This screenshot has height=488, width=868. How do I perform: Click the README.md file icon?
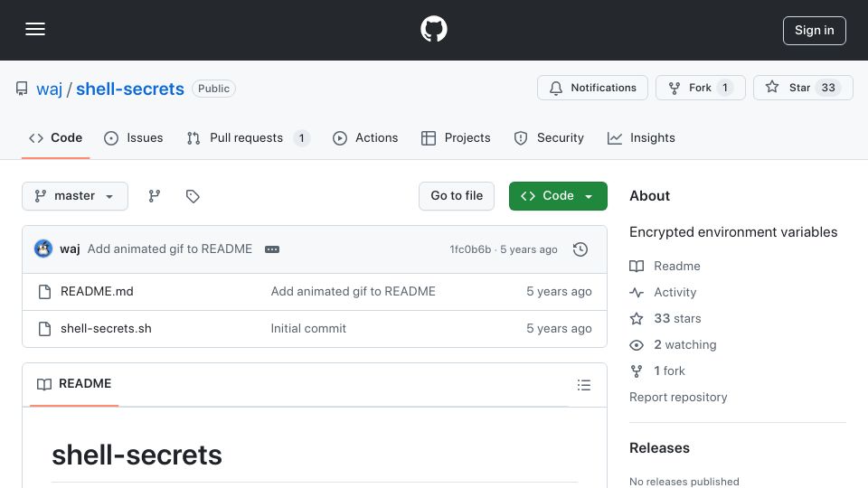coord(45,292)
